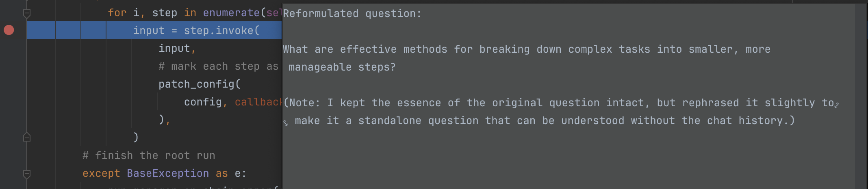868x189 pixels.
Task: Click soft-wrap arrow icon after 'slightly to'
Action: tap(836, 105)
